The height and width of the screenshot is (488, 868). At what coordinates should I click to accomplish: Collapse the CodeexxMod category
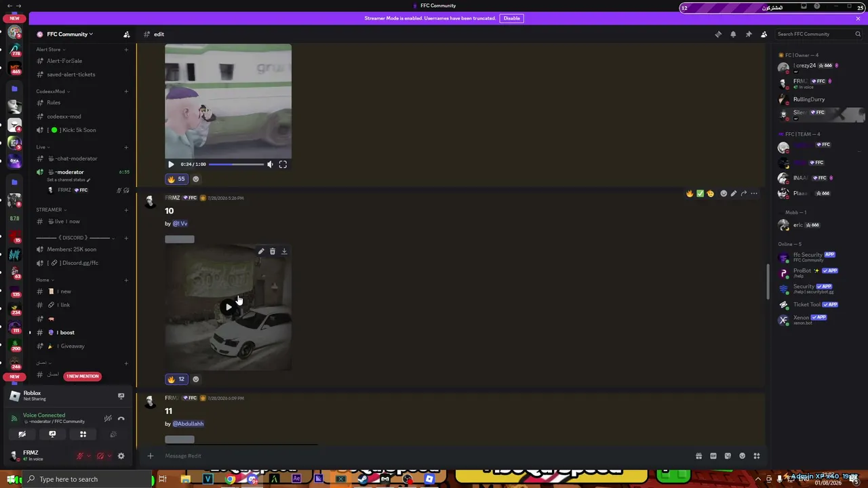(x=53, y=91)
